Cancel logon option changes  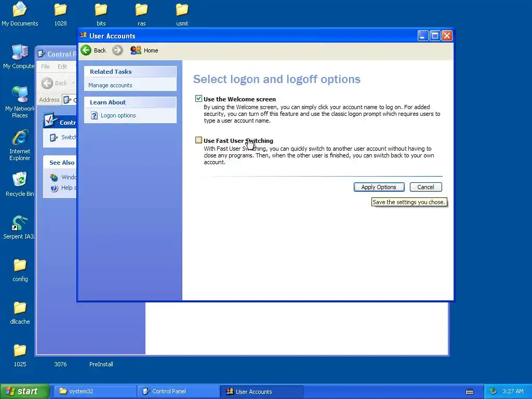pyautogui.click(x=425, y=187)
